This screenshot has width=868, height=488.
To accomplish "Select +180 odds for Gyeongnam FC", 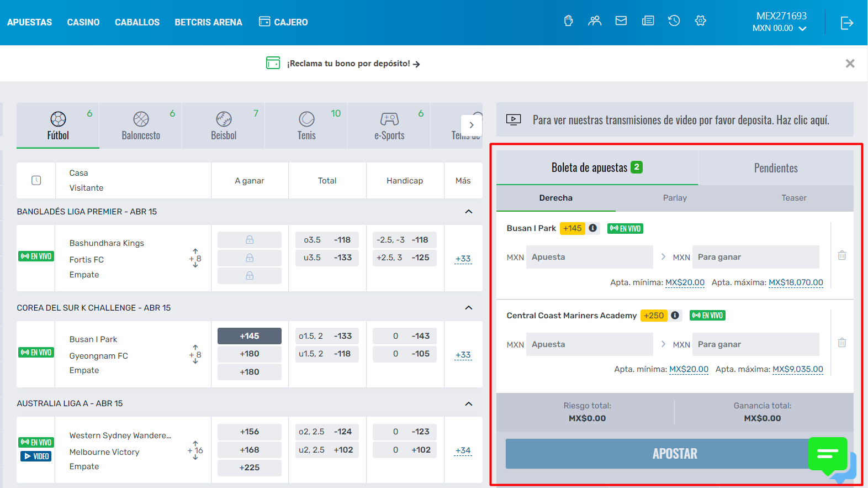I will coord(250,354).
